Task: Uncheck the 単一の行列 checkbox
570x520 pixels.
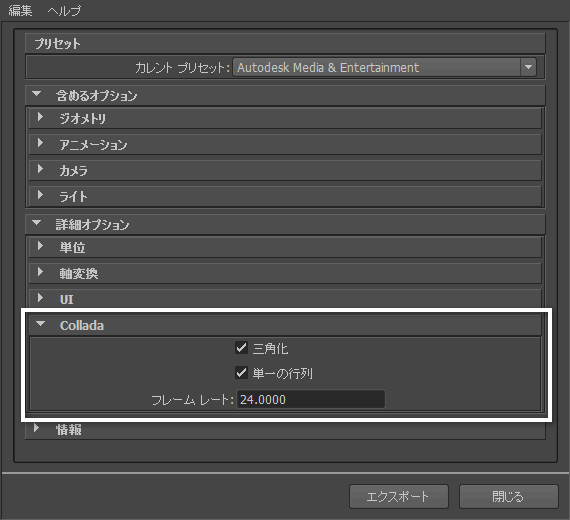Action: 241,373
